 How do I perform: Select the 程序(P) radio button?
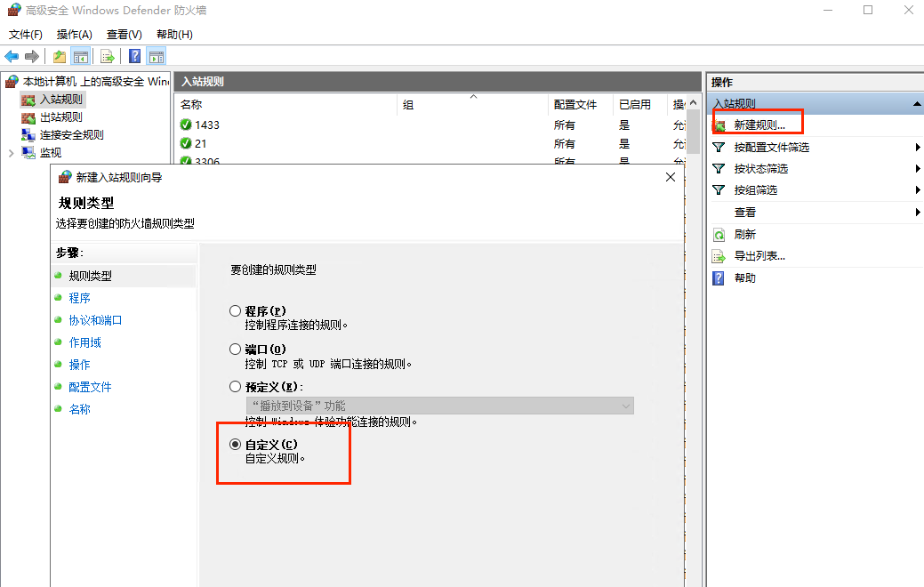236,311
